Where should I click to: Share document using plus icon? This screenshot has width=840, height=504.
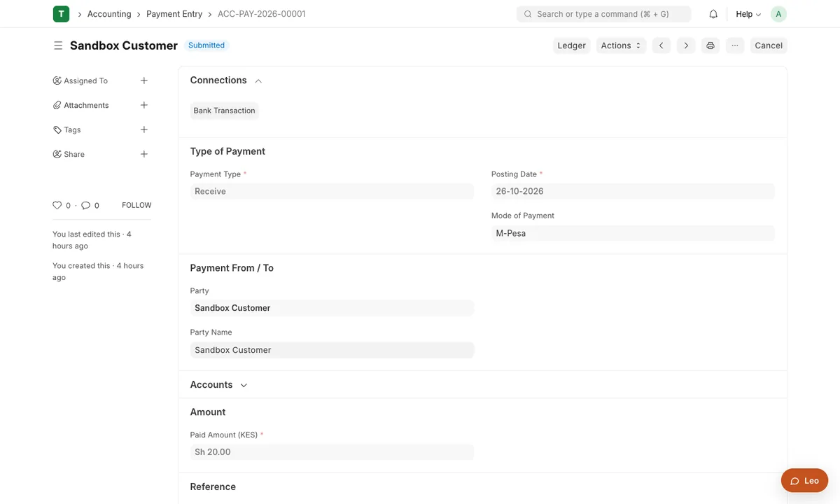point(144,154)
